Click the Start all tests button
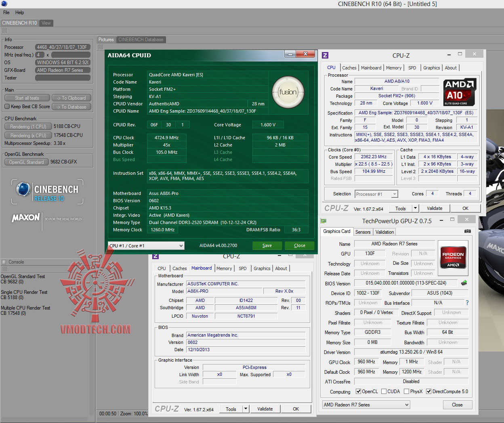Viewport: 504px width, 423px height. pyautogui.click(x=27, y=98)
